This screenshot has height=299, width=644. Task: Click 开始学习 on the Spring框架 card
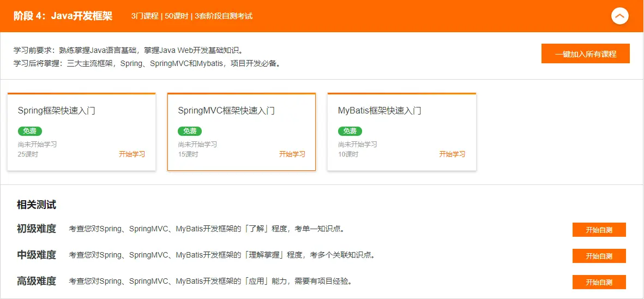[132, 154]
